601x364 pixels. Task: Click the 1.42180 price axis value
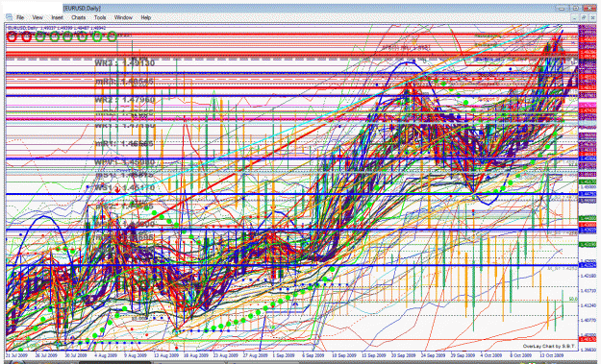click(588, 276)
